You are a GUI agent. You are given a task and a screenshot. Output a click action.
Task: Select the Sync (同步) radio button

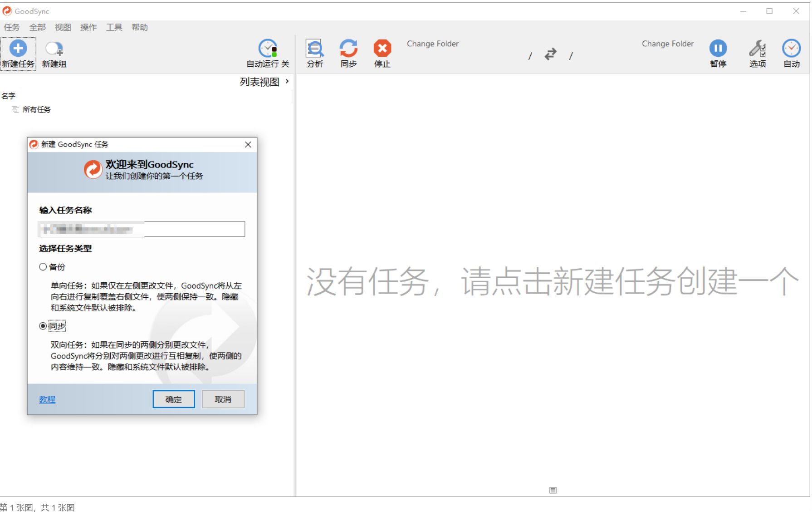click(x=43, y=326)
